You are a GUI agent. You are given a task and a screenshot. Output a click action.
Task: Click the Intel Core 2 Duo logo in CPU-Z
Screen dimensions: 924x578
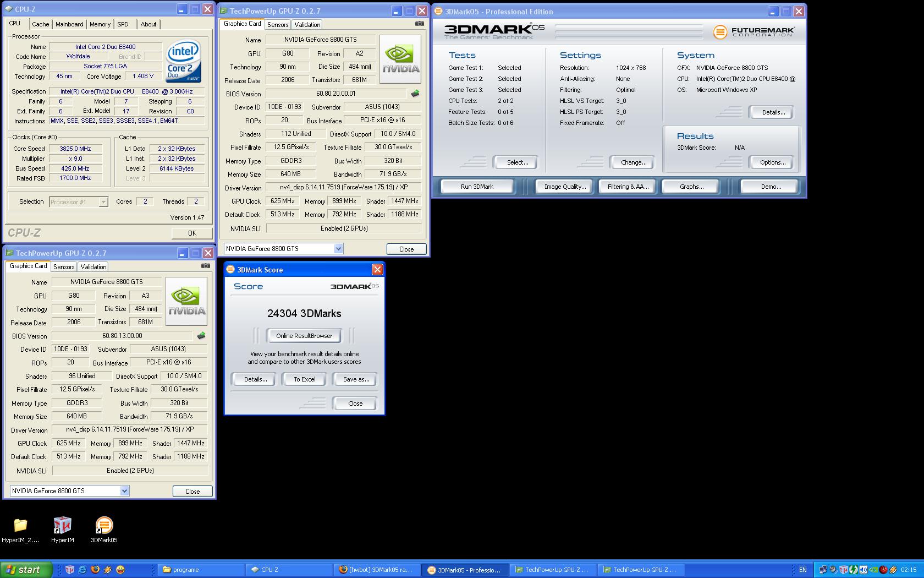(184, 62)
